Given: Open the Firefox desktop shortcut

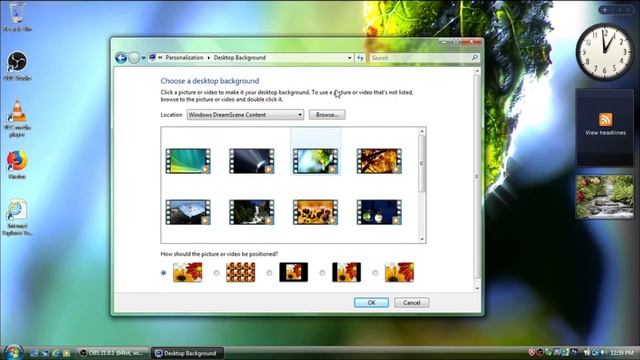Looking at the screenshot, I should tap(17, 165).
